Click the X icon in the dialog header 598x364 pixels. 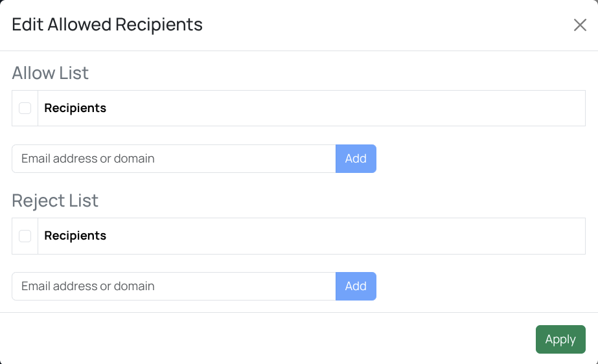580,25
